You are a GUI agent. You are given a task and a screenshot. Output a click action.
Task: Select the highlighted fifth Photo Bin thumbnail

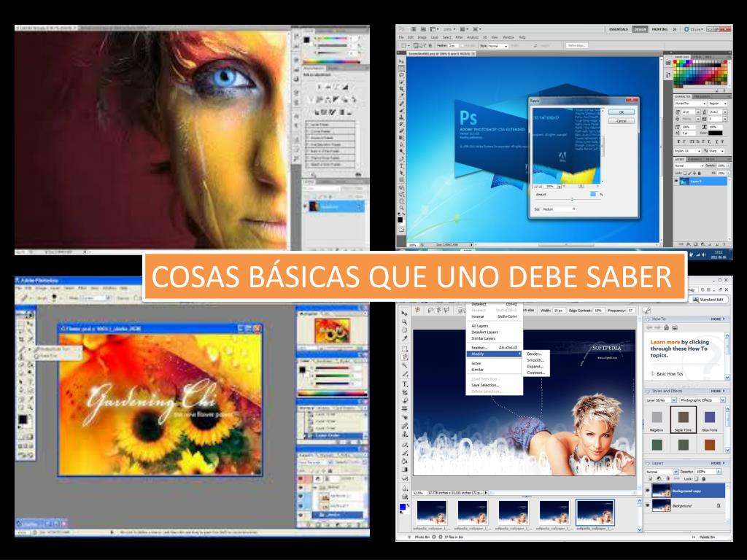[595, 513]
